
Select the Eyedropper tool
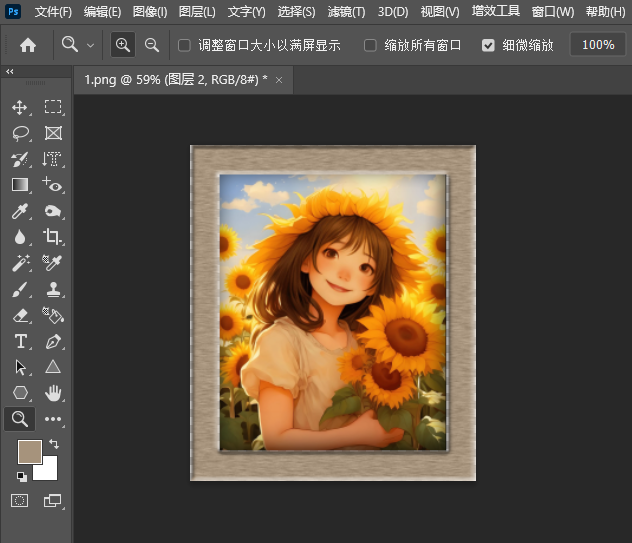click(20, 211)
